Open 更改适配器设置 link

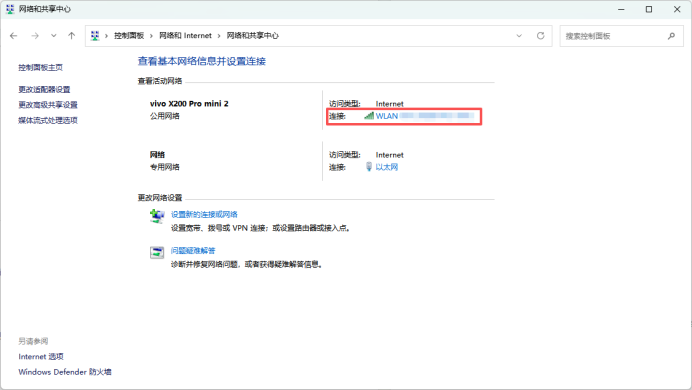point(44,90)
